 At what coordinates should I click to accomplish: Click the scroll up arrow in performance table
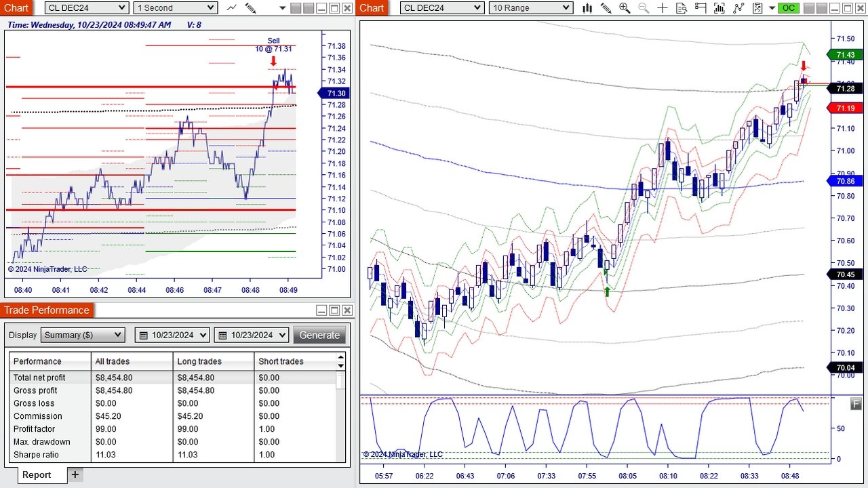[x=341, y=357]
